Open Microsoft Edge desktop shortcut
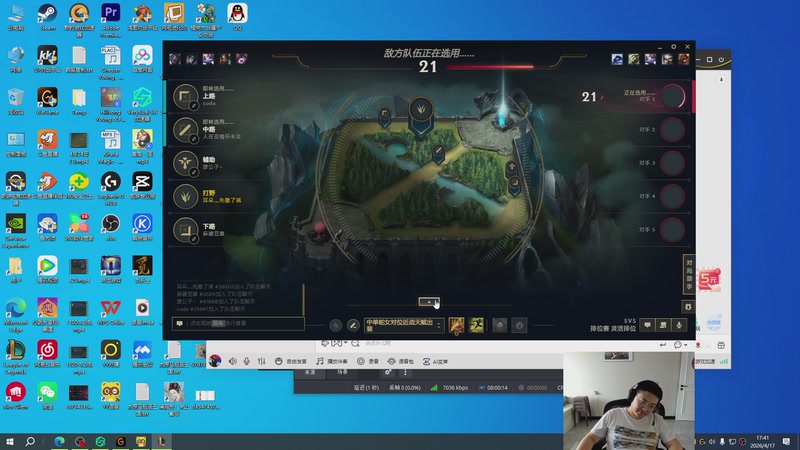 click(x=16, y=315)
